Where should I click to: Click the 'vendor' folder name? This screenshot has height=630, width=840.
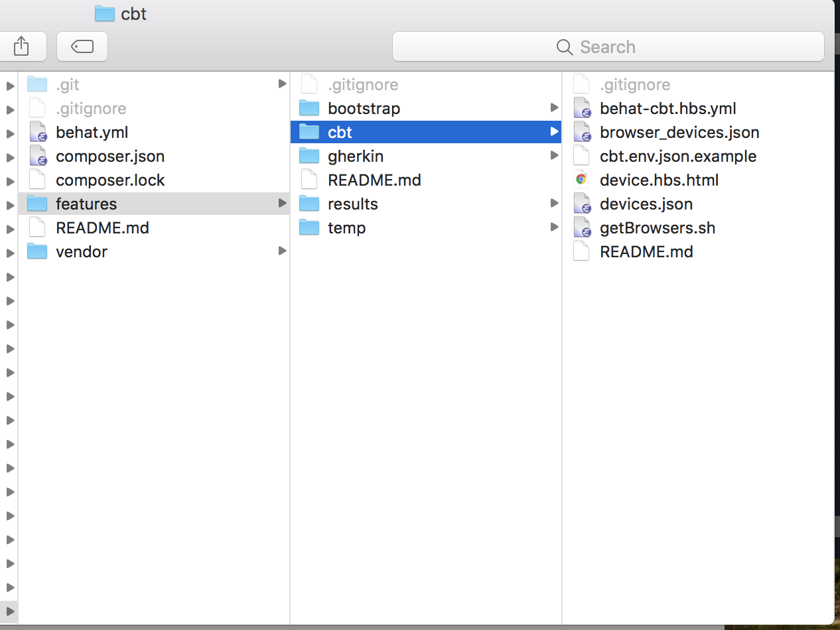82,251
